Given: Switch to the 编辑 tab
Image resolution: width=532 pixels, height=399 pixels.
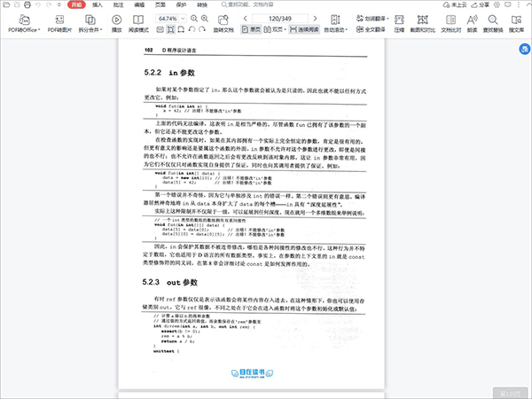Looking at the screenshot, I should pos(139,4).
